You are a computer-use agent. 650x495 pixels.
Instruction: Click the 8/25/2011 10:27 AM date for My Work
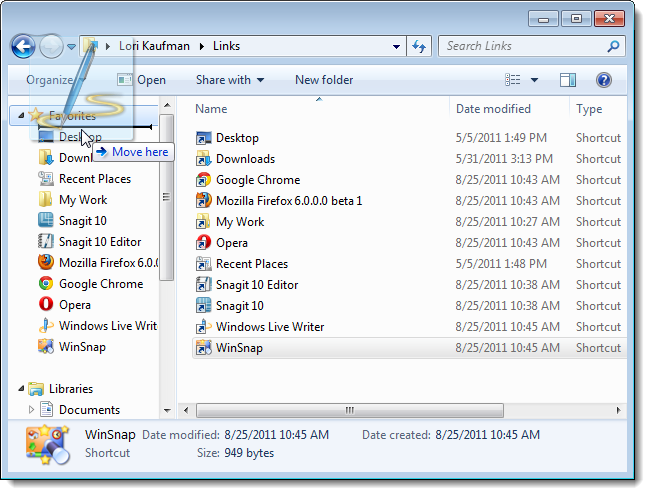507,222
